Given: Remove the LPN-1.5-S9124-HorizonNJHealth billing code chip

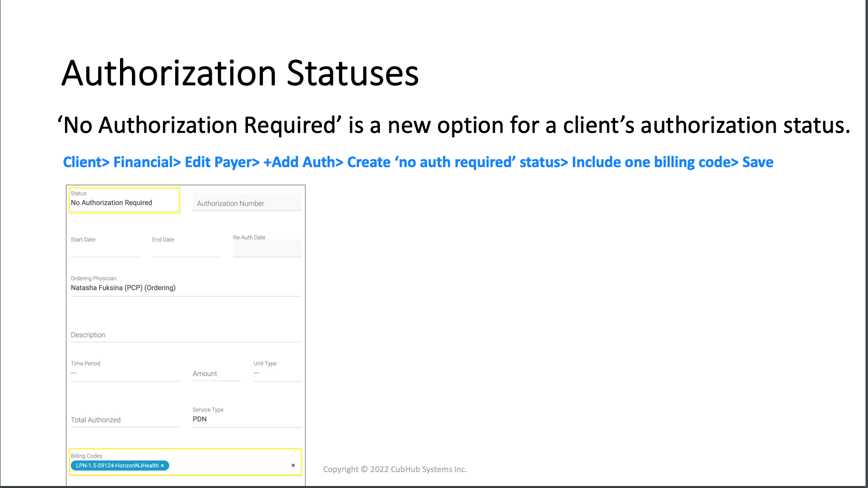Looking at the screenshot, I should (x=162, y=466).
